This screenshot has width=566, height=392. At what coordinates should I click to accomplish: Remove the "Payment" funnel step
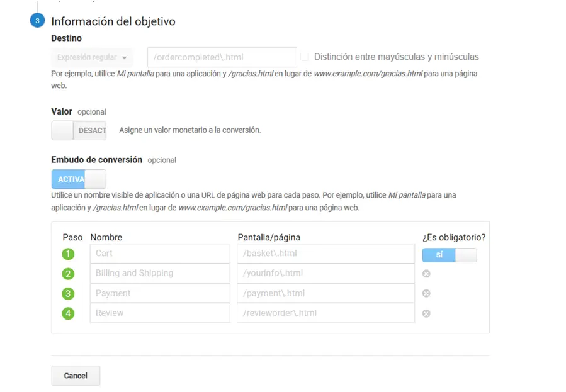[x=426, y=293]
